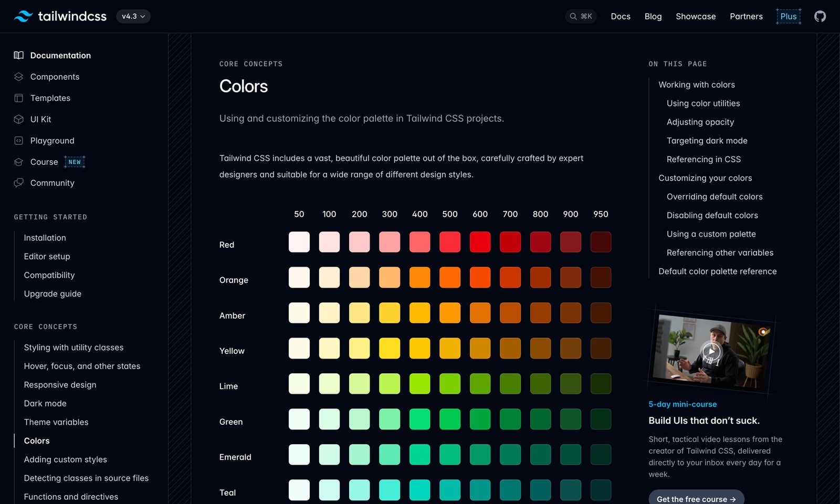Screen dimensions: 840x504
Task: Click the Templates layout icon
Action: [19, 98]
